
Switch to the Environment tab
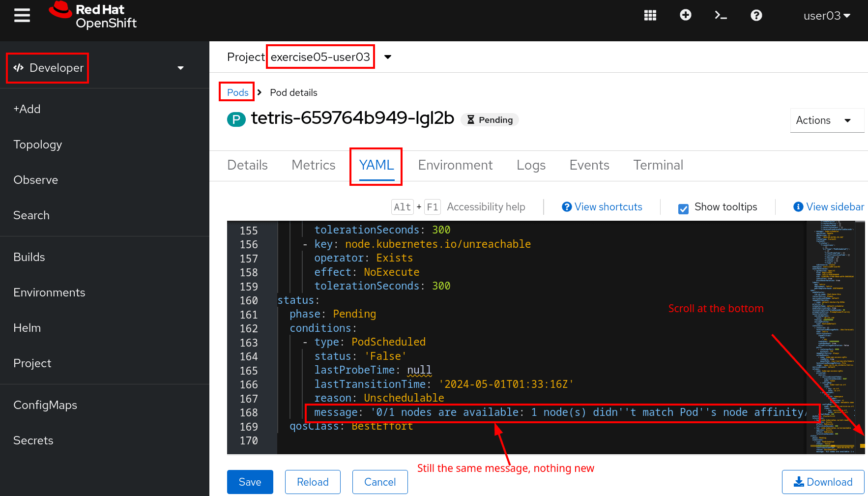tap(455, 165)
